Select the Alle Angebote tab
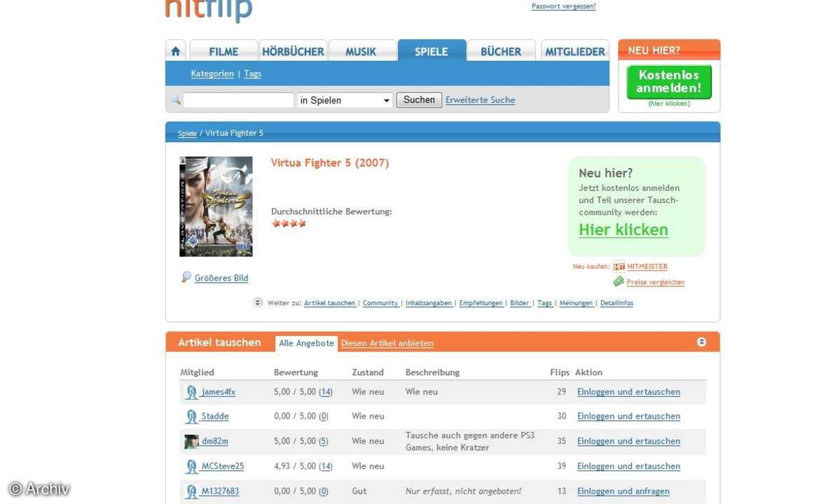Viewport: 840px width, 504px height. (306, 343)
